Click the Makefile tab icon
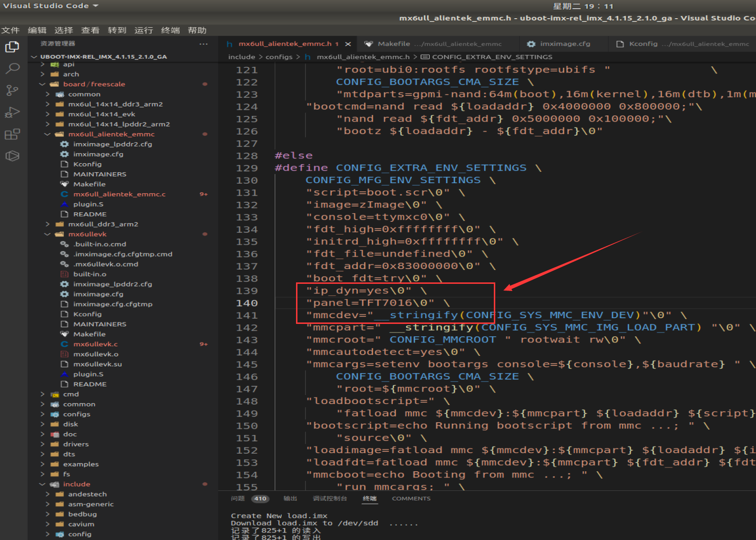756x540 pixels. coord(368,44)
